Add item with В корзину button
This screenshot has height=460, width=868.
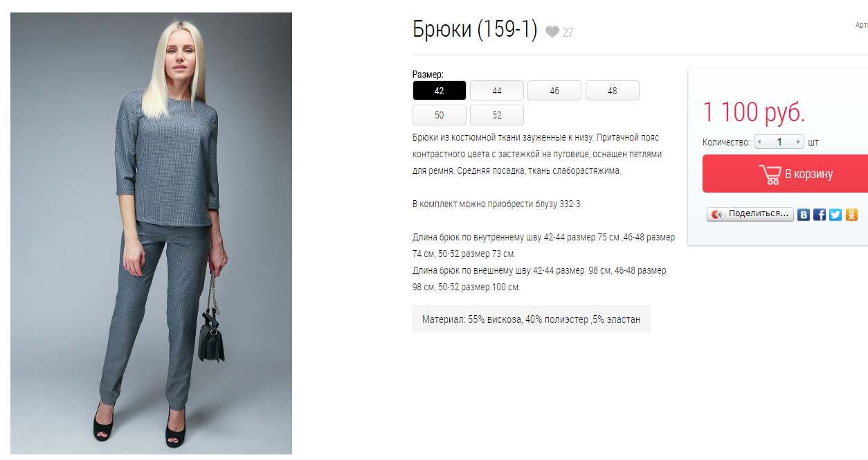pyautogui.click(x=785, y=174)
